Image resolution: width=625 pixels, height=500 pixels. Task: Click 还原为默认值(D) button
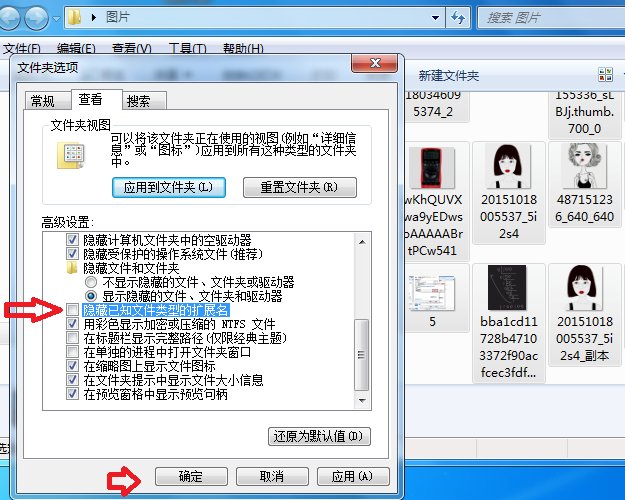[319, 436]
